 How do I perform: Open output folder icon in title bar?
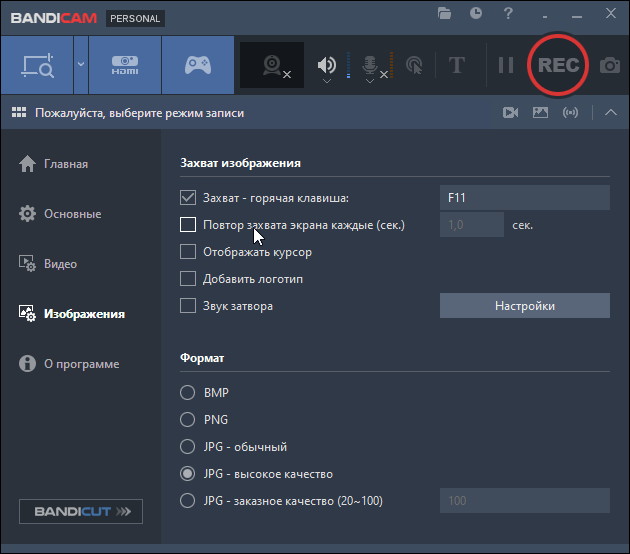tap(444, 13)
